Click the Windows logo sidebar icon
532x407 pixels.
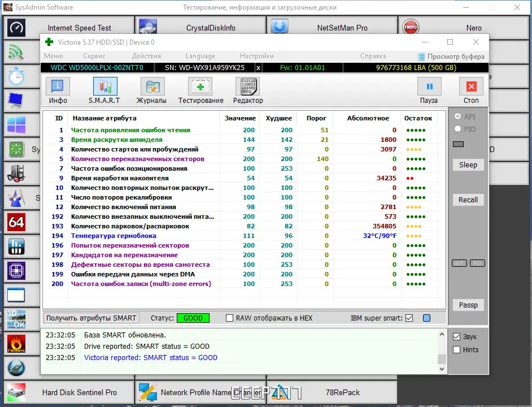[x=16, y=125]
